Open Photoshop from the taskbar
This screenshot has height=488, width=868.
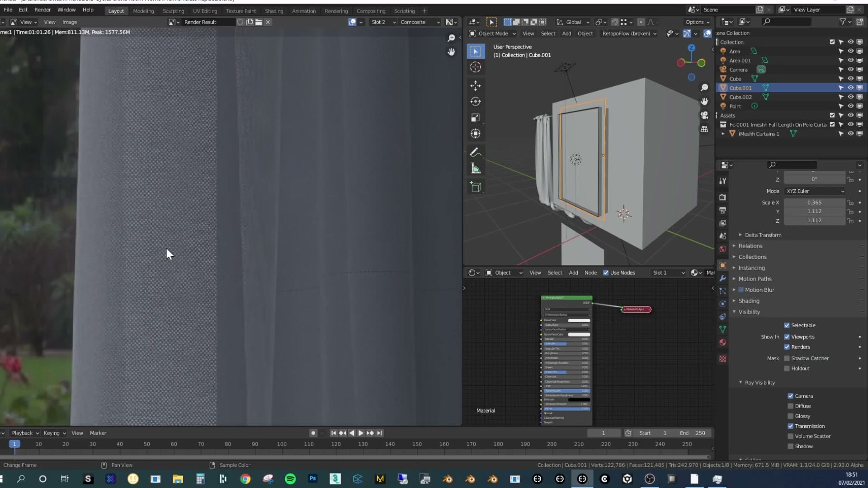point(312,479)
